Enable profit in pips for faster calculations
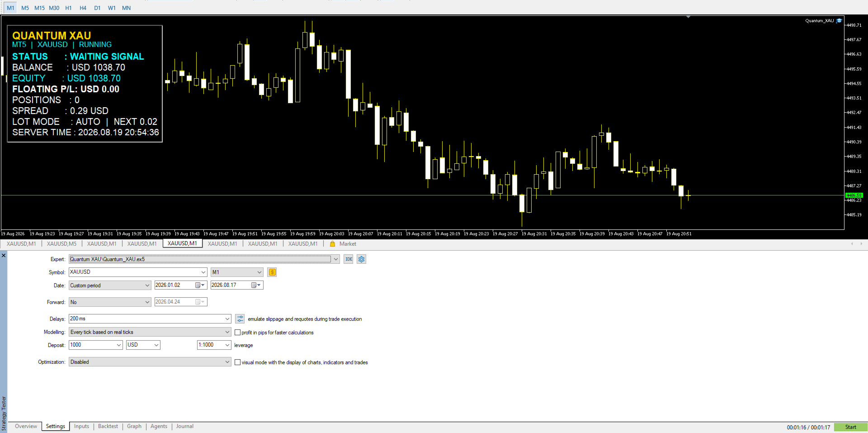 click(x=238, y=333)
